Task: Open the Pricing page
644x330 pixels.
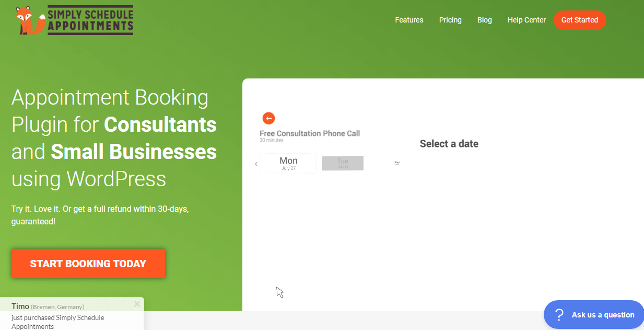Action: (x=450, y=20)
